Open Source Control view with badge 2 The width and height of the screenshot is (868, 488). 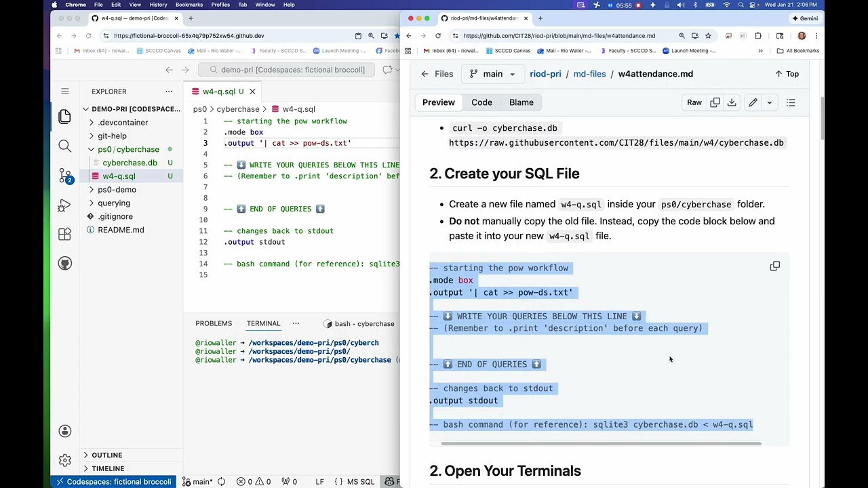(65, 176)
